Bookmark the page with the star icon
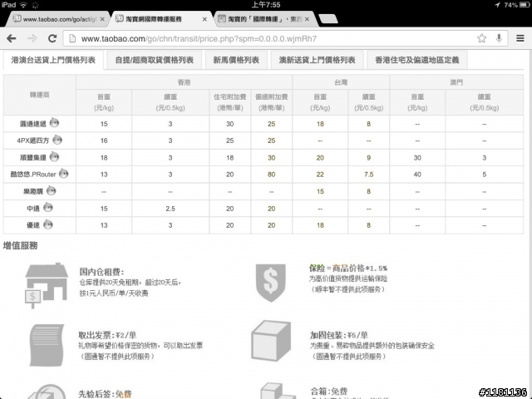This screenshot has width=532, height=399. tap(481, 38)
